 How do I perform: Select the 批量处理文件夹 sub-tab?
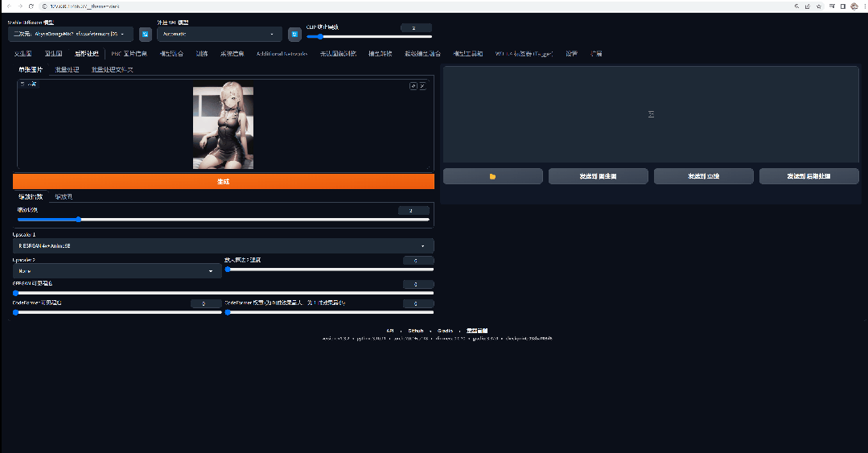[x=112, y=70]
